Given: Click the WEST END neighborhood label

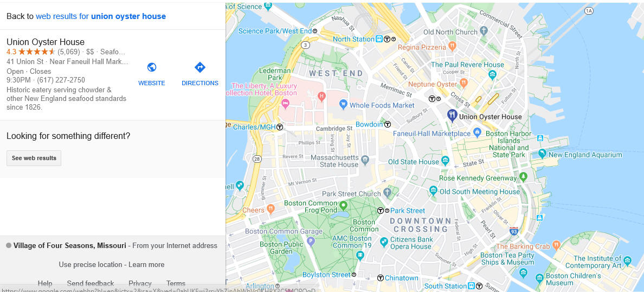Looking at the screenshot, I should click(336, 74).
